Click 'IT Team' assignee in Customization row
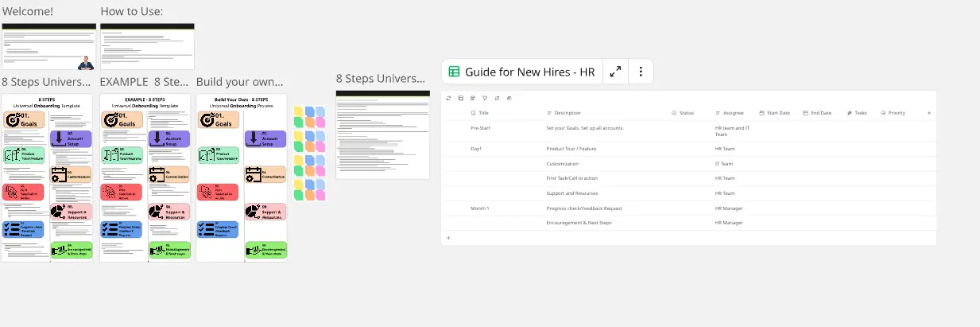This screenshot has width=980, height=327. point(724,164)
